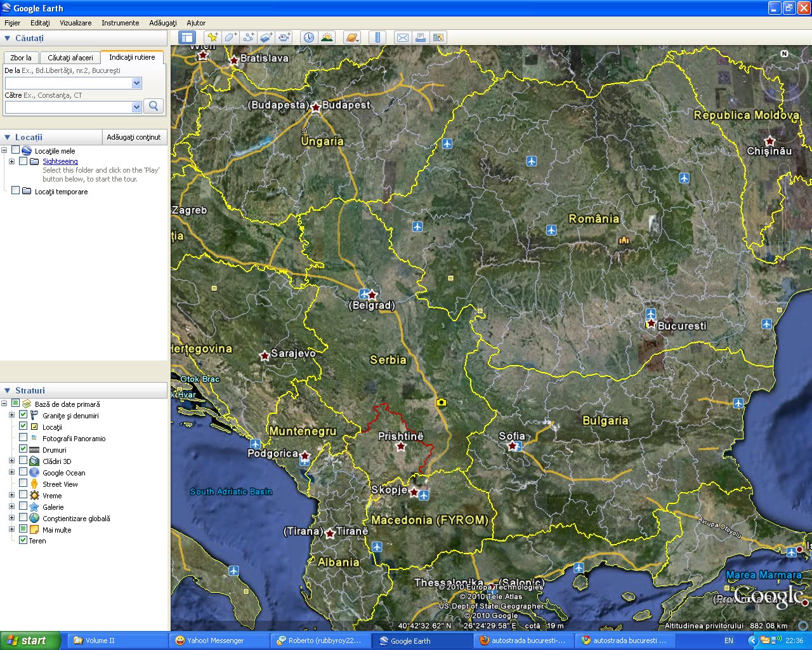Image resolution: width=812 pixels, height=650 pixels.
Task: Collapse the Locații panel triangle
Action: 8,137
